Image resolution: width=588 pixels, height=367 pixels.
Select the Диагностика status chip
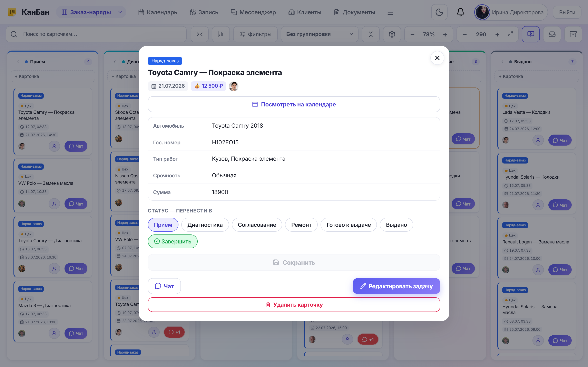(205, 225)
